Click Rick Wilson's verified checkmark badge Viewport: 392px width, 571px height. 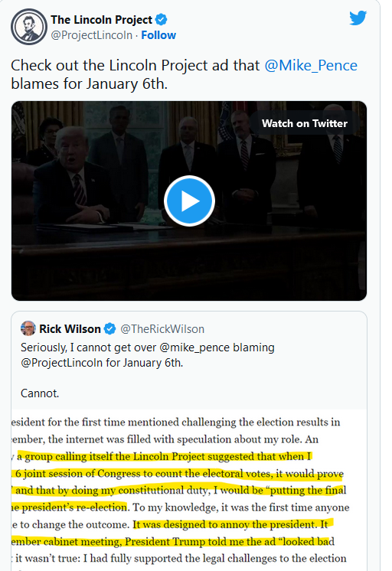pos(109,329)
